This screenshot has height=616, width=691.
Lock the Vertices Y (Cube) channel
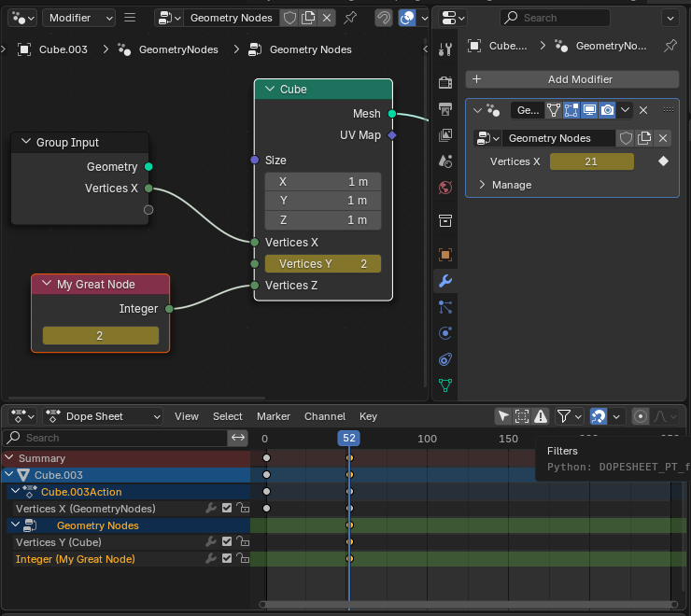click(243, 541)
